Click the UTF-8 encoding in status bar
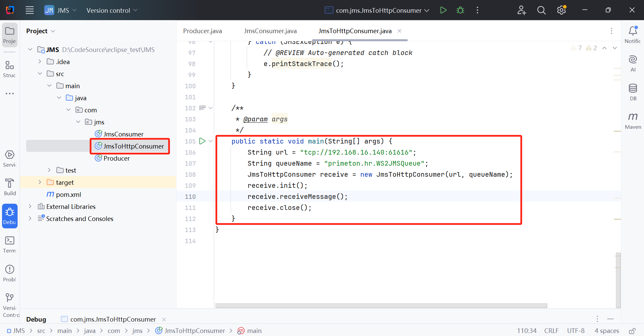Image resolution: width=644 pixels, height=336 pixels. (576, 331)
